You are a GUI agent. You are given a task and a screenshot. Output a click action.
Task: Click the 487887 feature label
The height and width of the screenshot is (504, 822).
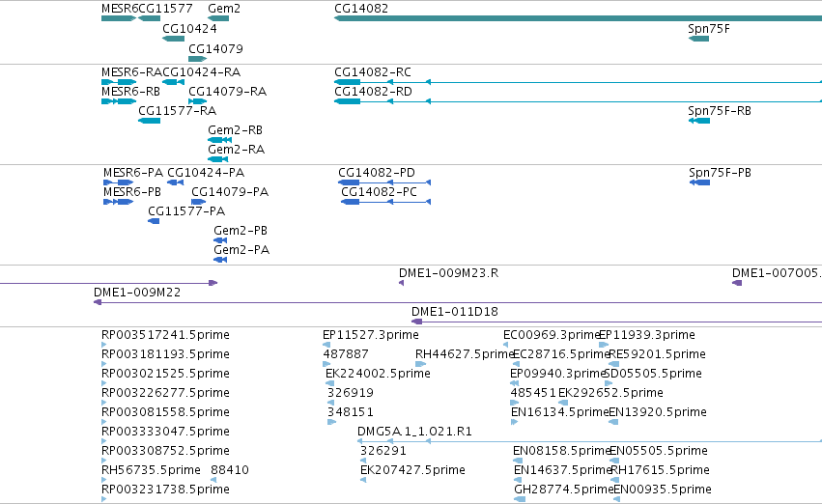[x=346, y=354]
